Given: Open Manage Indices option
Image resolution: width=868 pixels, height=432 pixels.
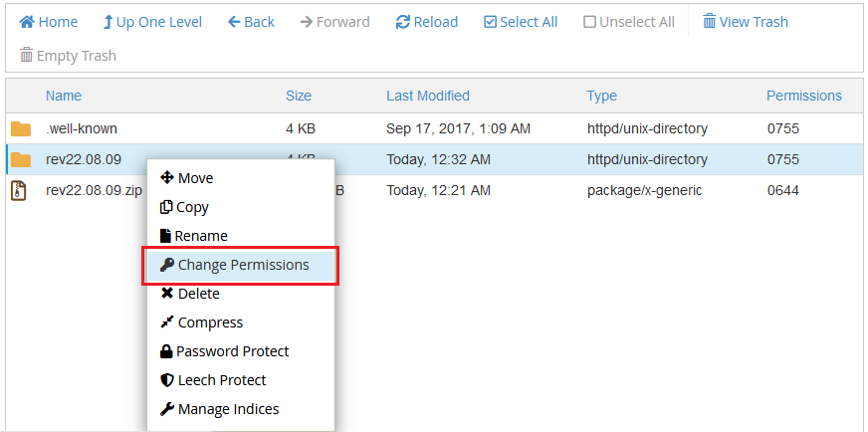Looking at the screenshot, I should (x=219, y=409).
